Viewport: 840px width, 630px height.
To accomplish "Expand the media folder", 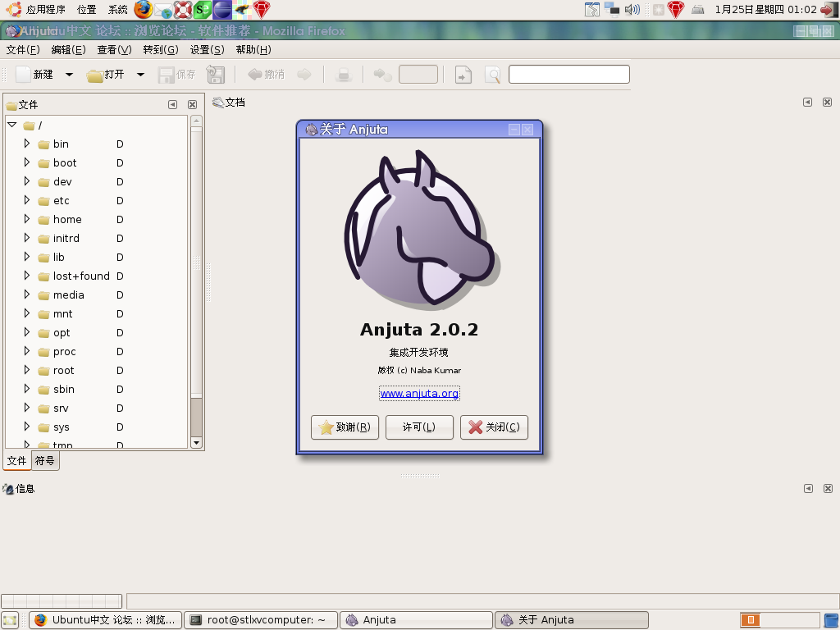I will coord(26,294).
